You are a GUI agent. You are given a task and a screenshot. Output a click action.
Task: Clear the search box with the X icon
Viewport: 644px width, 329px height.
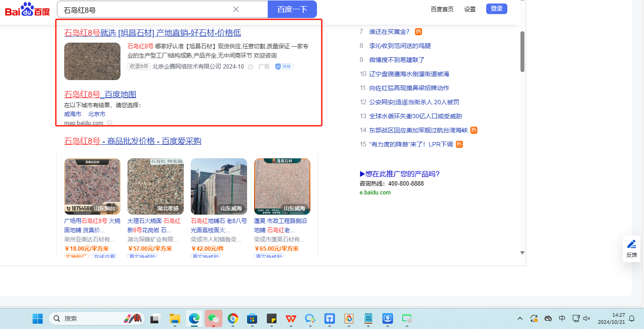(236, 9)
